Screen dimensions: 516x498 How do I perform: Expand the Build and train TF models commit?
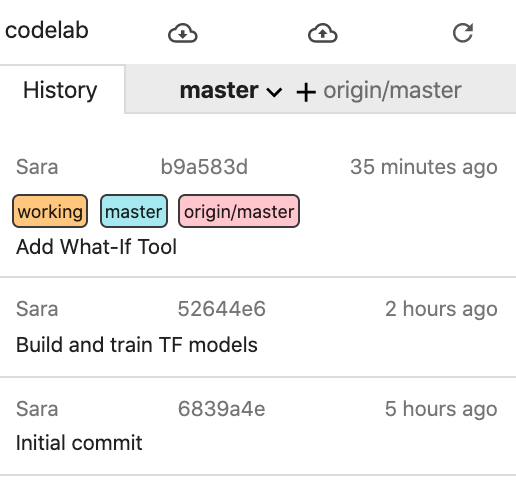[x=258, y=327]
